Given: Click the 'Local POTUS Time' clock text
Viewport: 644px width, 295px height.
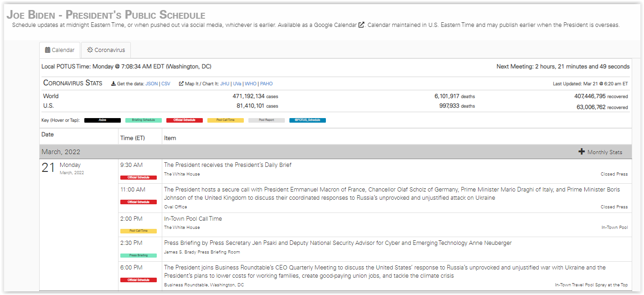Looking at the screenshot, I should click(x=126, y=67).
